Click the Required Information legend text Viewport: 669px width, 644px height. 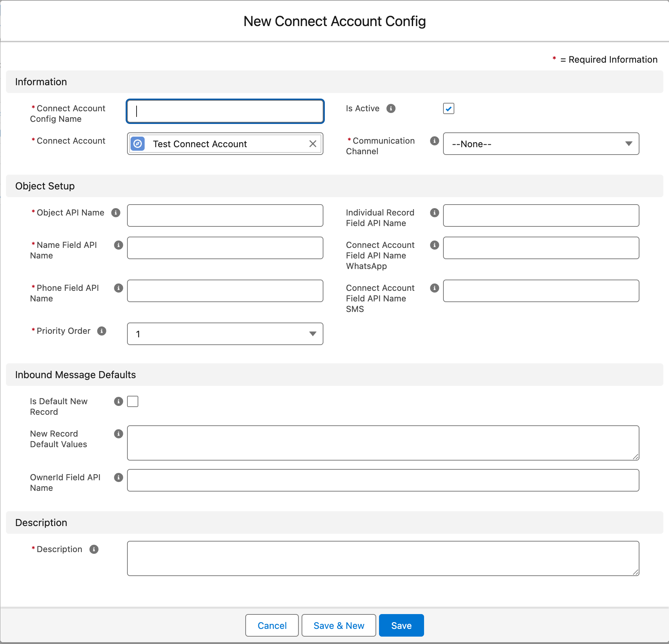(x=605, y=60)
